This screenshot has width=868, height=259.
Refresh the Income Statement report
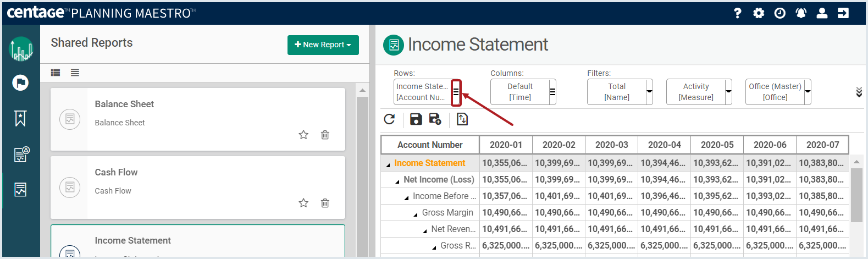click(389, 119)
